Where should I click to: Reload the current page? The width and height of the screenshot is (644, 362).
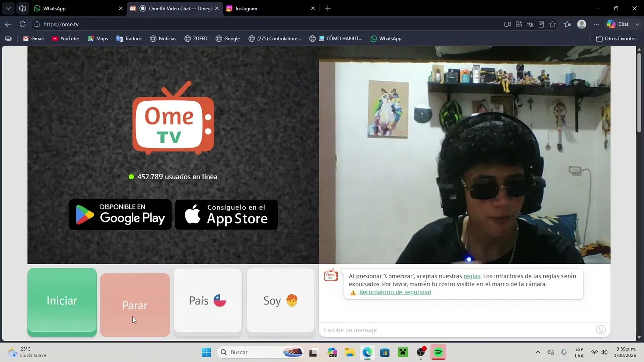[x=23, y=24]
